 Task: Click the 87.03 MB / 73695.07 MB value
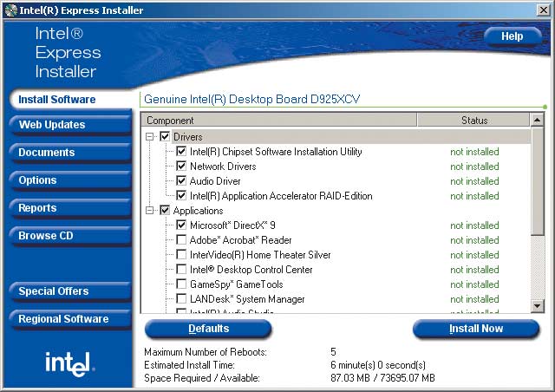(x=382, y=378)
